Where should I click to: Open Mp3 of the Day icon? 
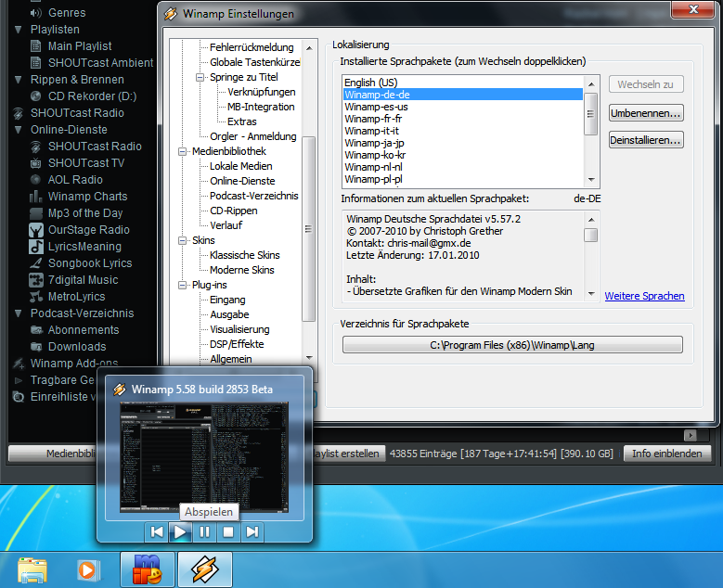tap(35, 213)
